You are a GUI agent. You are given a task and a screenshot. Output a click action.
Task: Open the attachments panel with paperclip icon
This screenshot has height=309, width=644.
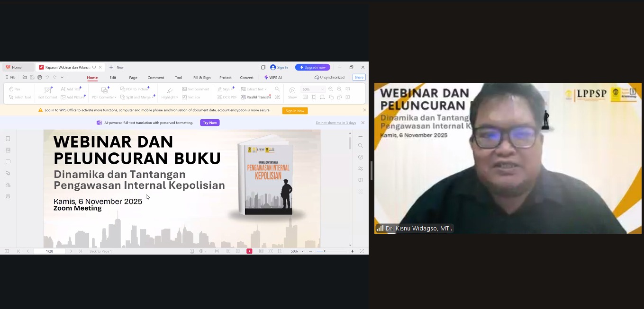[x=8, y=173]
